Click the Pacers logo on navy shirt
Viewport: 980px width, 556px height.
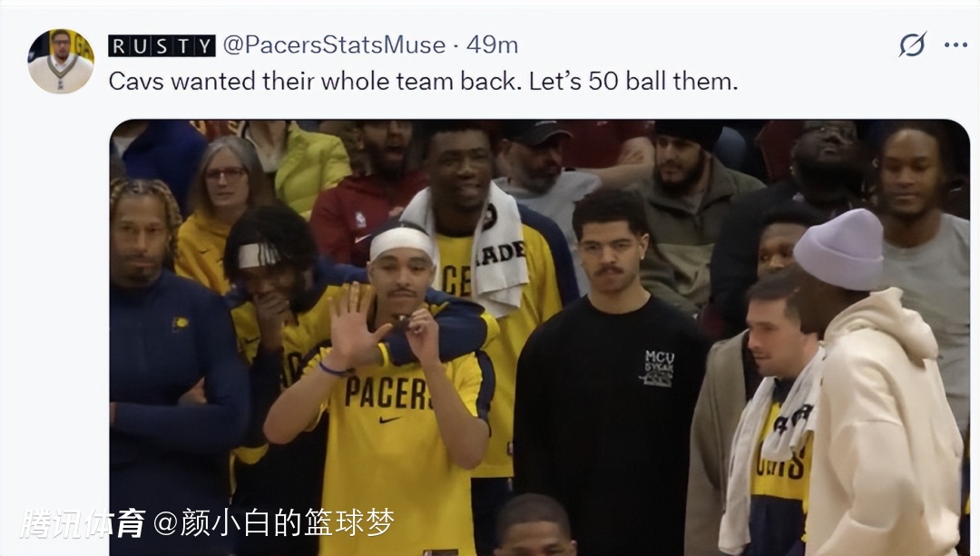click(x=180, y=324)
